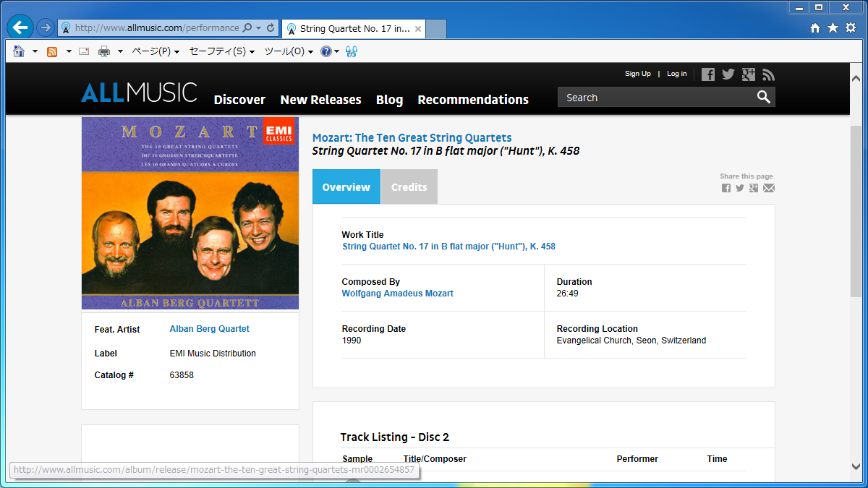
Task: Click the page vertical scrollbar thumb
Action: tap(856, 210)
